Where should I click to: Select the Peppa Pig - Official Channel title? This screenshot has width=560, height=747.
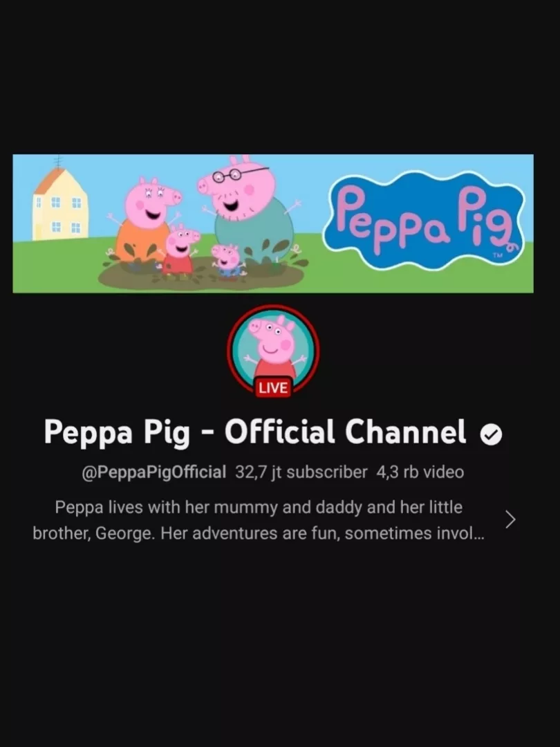254,432
